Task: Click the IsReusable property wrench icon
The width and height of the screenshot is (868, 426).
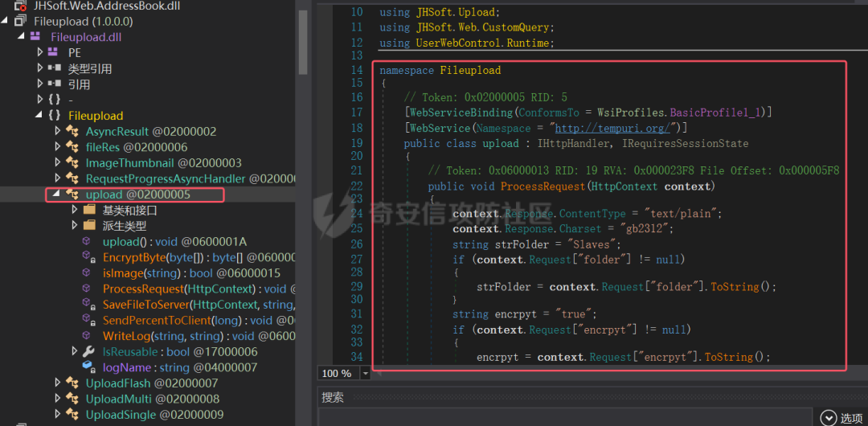Action: click(x=88, y=351)
